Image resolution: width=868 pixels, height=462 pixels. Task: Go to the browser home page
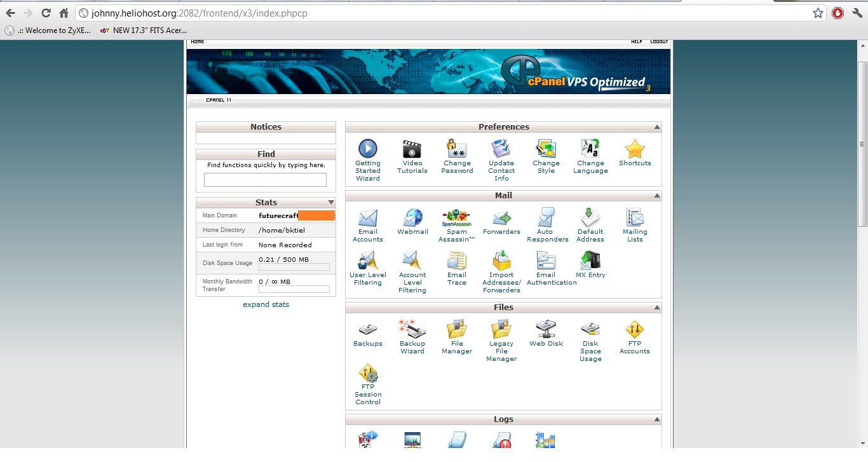coord(64,13)
